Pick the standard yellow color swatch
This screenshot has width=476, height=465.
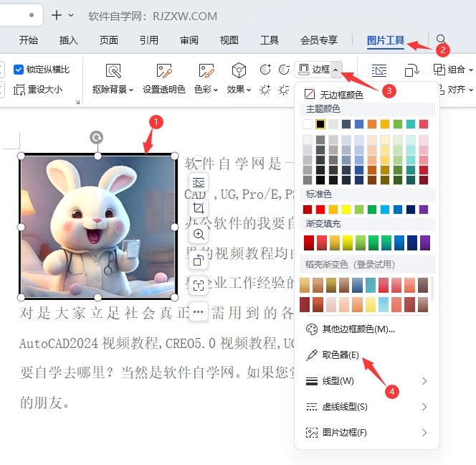pyautogui.click(x=346, y=210)
